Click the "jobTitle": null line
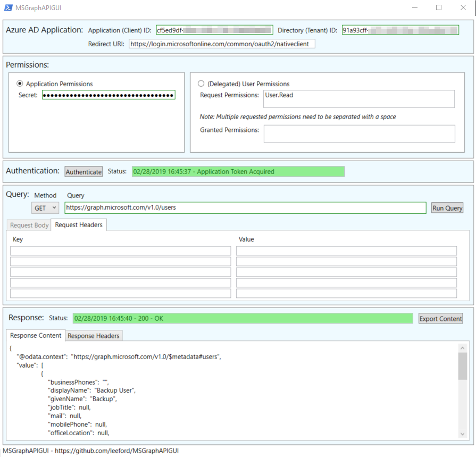The height and width of the screenshot is (457, 476). point(69,408)
